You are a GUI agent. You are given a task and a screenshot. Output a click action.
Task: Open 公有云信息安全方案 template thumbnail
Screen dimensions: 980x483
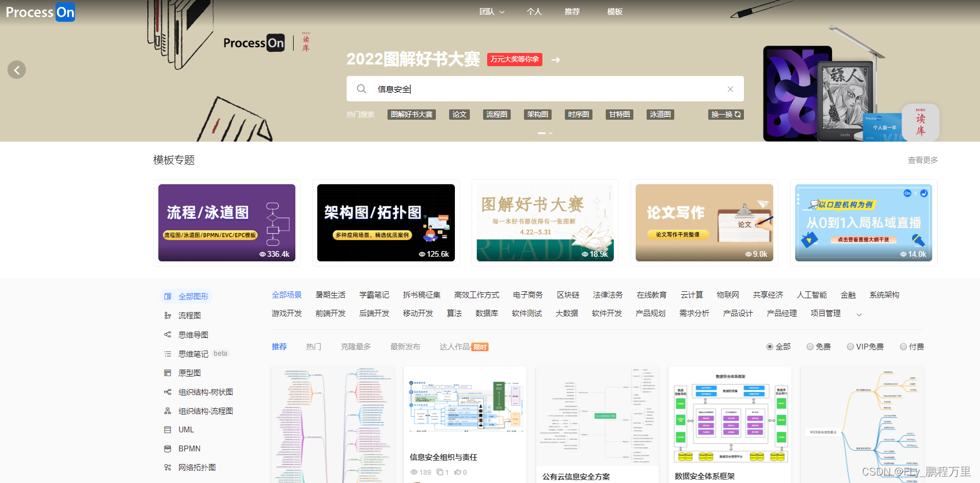point(598,416)
